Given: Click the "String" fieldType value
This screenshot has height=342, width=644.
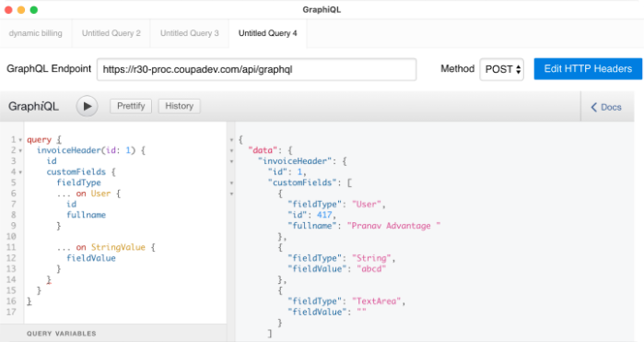Looking at the screenshot, I should point(371,258).
